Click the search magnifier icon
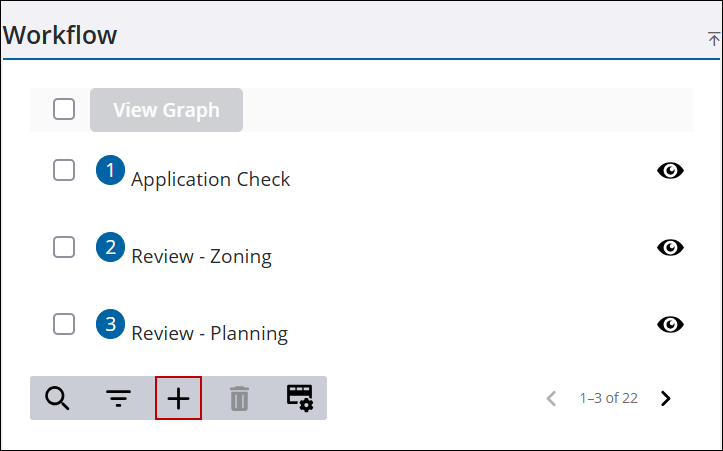The width and height of the screenshot is (723, 451). [58, 398]
